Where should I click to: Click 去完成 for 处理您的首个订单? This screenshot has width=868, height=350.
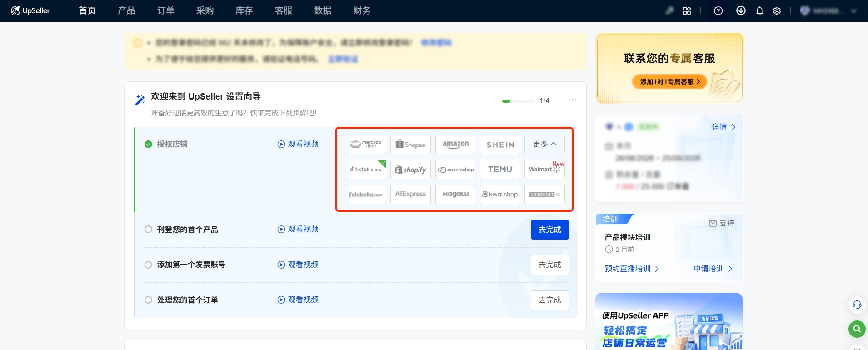[x=550, y=300]
